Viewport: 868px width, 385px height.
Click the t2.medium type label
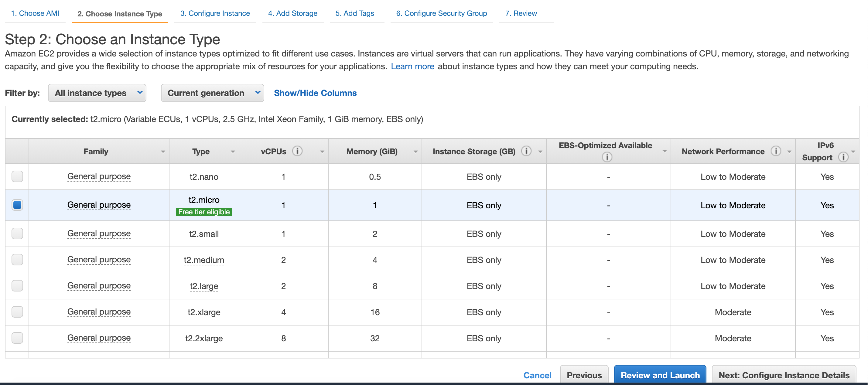204,260
